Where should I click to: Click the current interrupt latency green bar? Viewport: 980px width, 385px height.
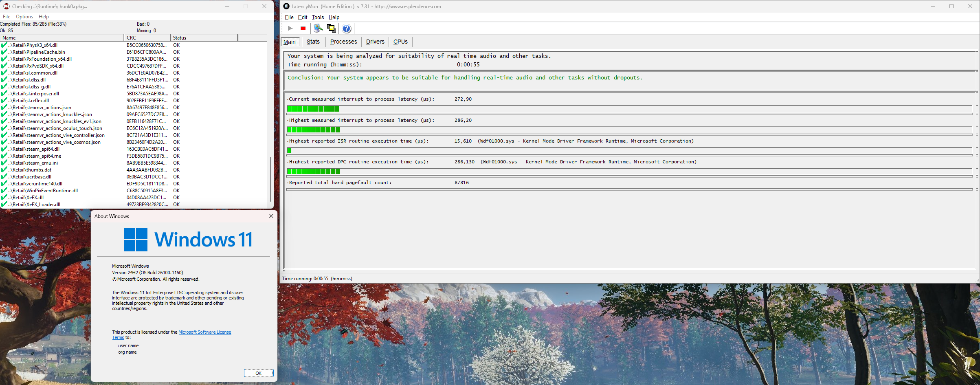pos(313,109)
